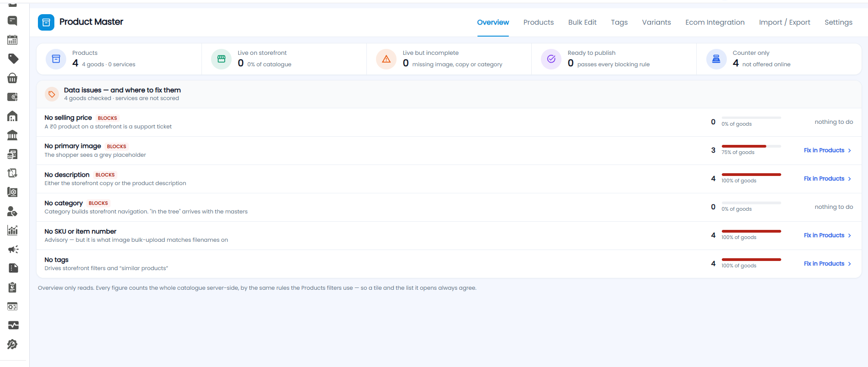
Task: Open the calendar sidebar icon
Action: [x=12, y=40]
